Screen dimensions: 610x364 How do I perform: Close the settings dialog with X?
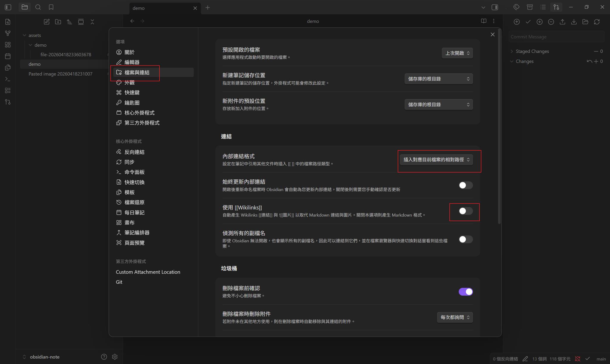click(x=492, y=35)
